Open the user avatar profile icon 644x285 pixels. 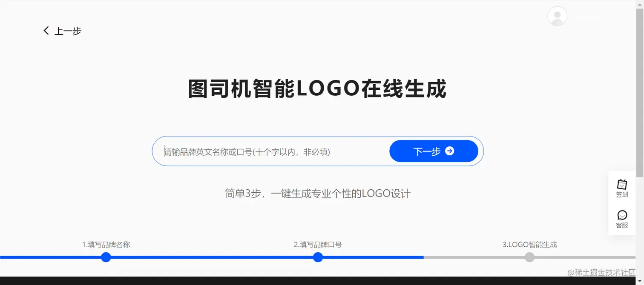click(557, 16)
